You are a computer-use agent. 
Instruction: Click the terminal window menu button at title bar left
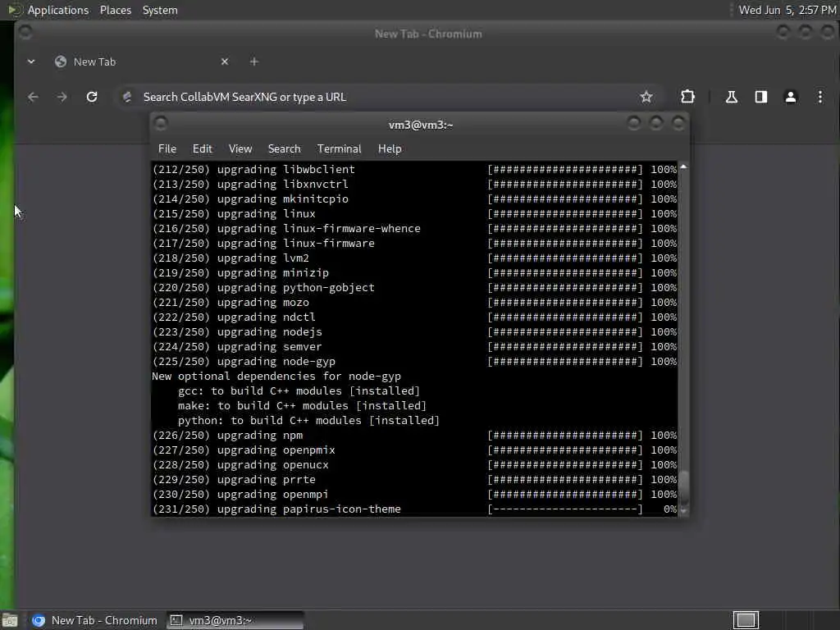pyautogui.click(x=161, y=124)
